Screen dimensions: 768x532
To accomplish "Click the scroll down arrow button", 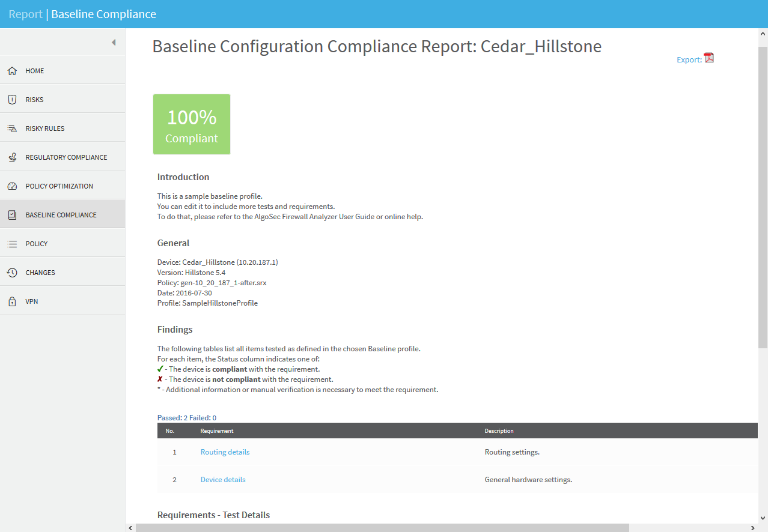I will pyautogui.click(x=763, y=518).
